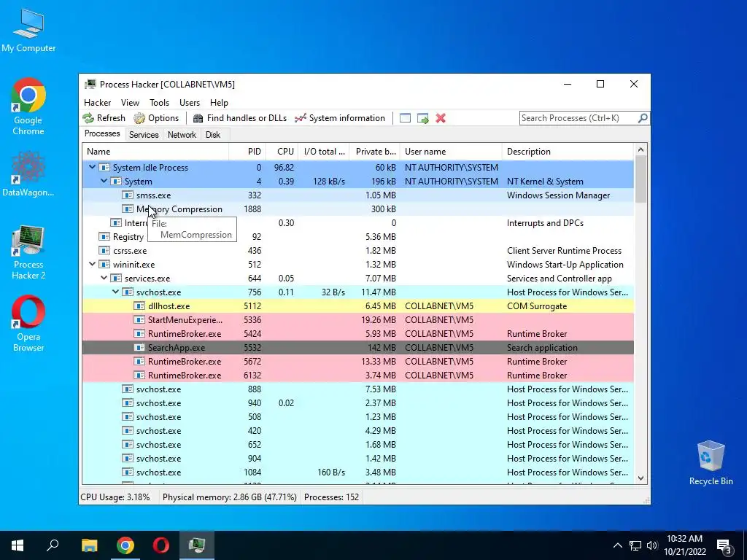
Task: Select svchost.exe PID 1084 row
Action: [x=357, y=472]
